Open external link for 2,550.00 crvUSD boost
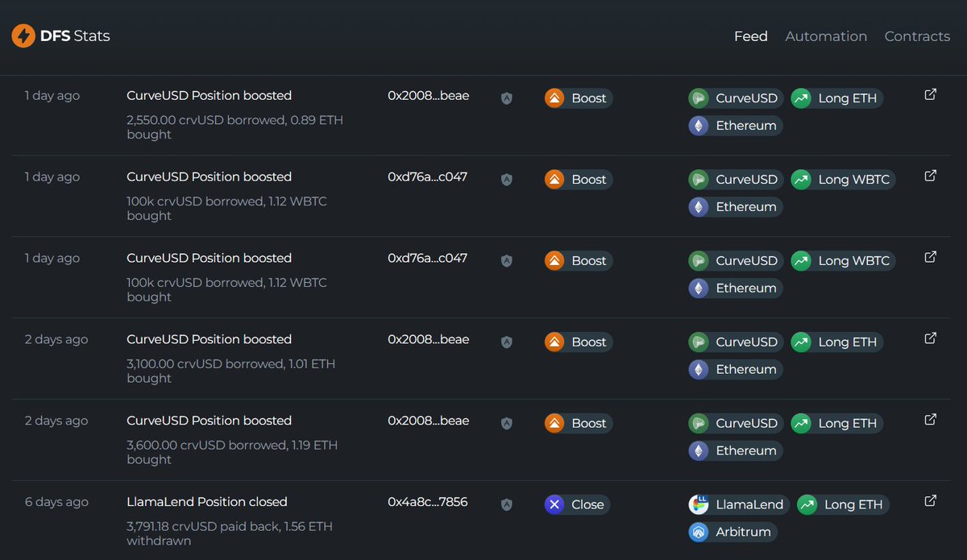Screen dimensions: 967x560 pos(930,95)
